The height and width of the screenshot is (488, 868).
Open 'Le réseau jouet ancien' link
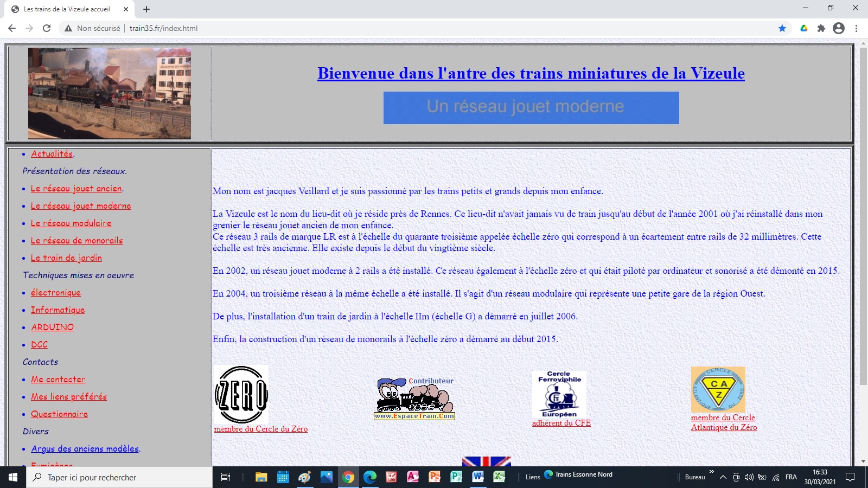(76, 189)
